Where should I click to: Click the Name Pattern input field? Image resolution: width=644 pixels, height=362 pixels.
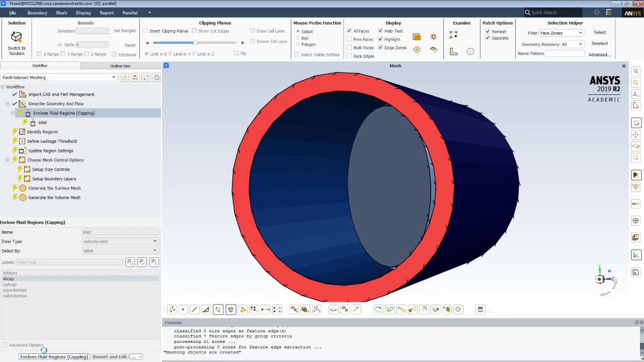tap(565, 54)
